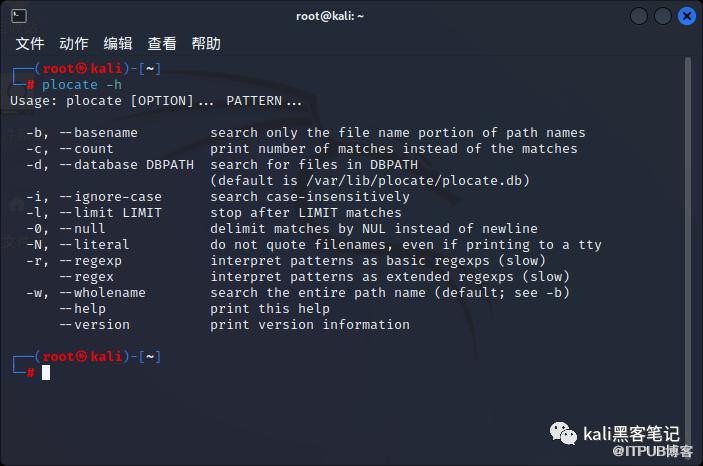Maximize the terminal window
This screenshot has width=703, height=466.
(x=663, y=16)
